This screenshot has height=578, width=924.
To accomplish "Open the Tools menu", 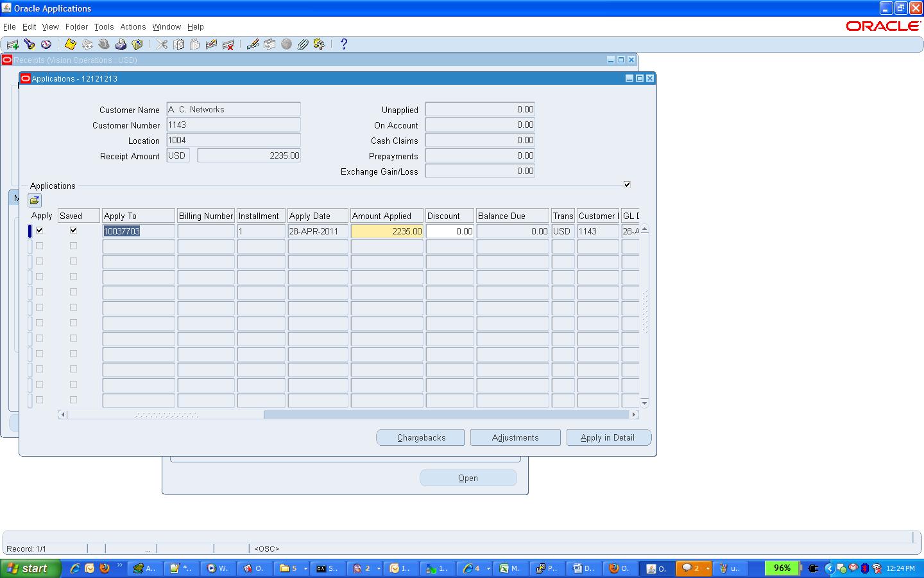I will pos(104,27).
